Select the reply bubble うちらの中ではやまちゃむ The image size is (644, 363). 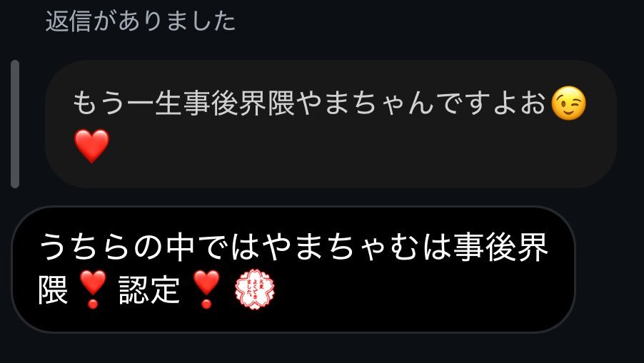pos(293,269)
